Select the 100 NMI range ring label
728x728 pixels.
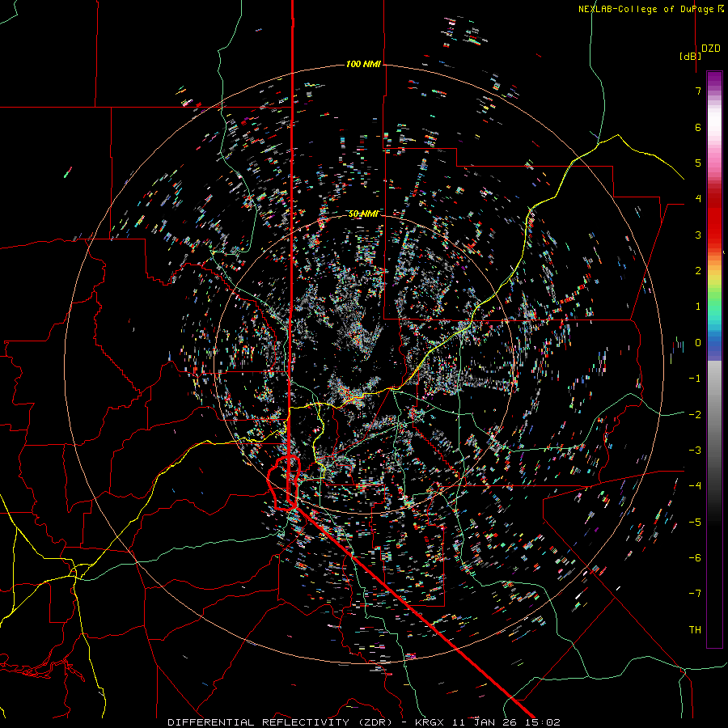[x=363, y=64]
